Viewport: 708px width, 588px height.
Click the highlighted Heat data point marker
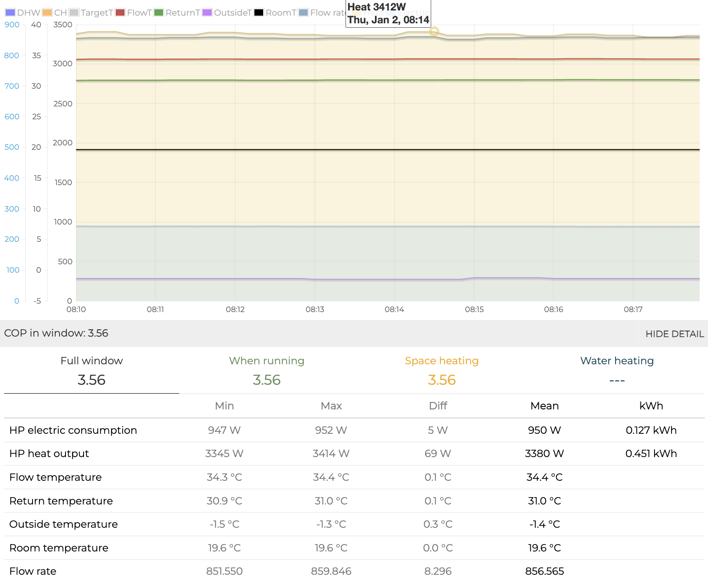click(x=434, y=31)
